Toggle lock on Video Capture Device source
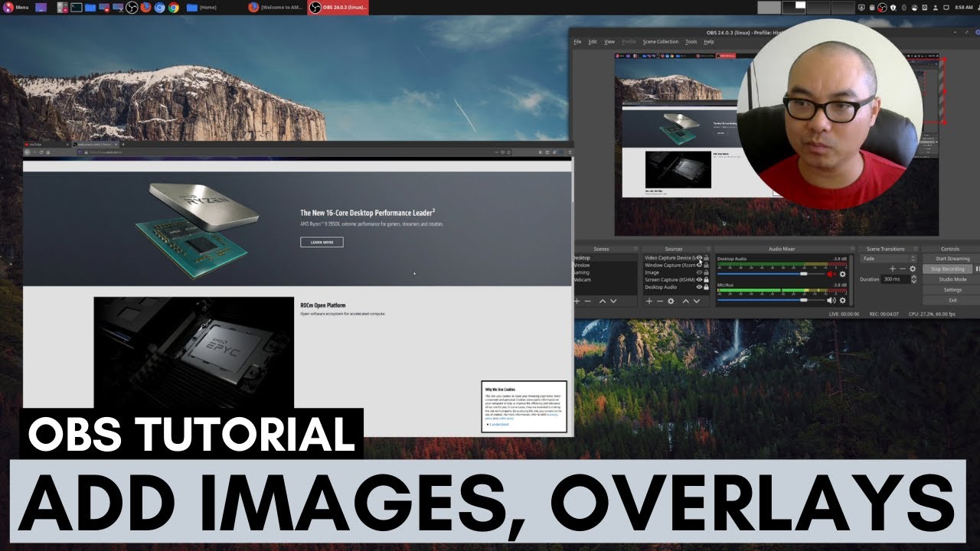 click(x=706, y=258)
